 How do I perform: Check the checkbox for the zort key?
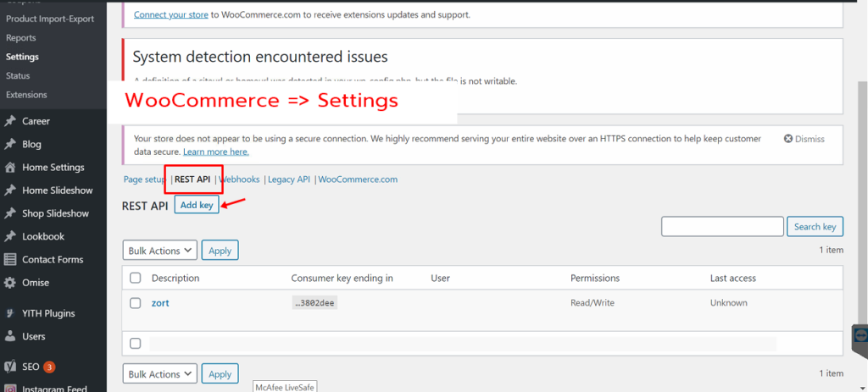(x=135, y=302)
